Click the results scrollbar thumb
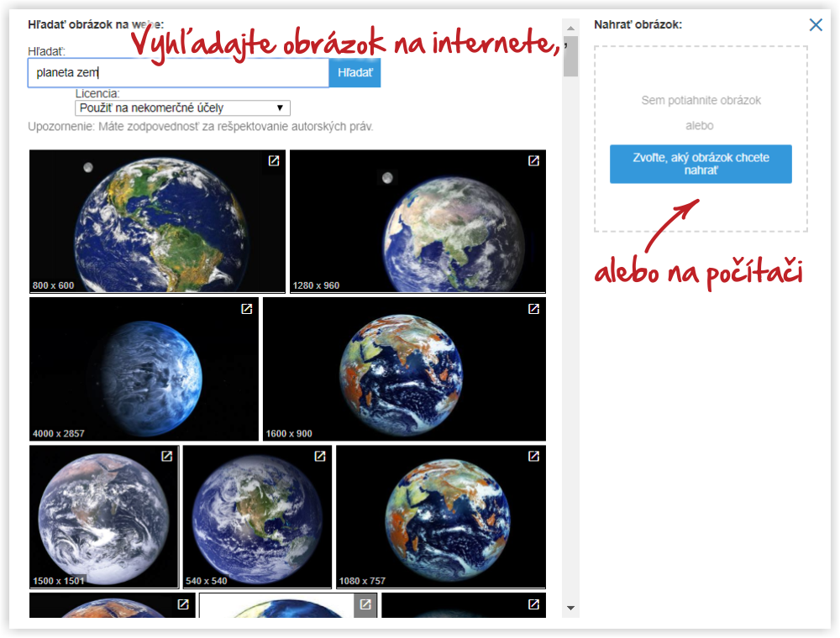 click(570, 56)
